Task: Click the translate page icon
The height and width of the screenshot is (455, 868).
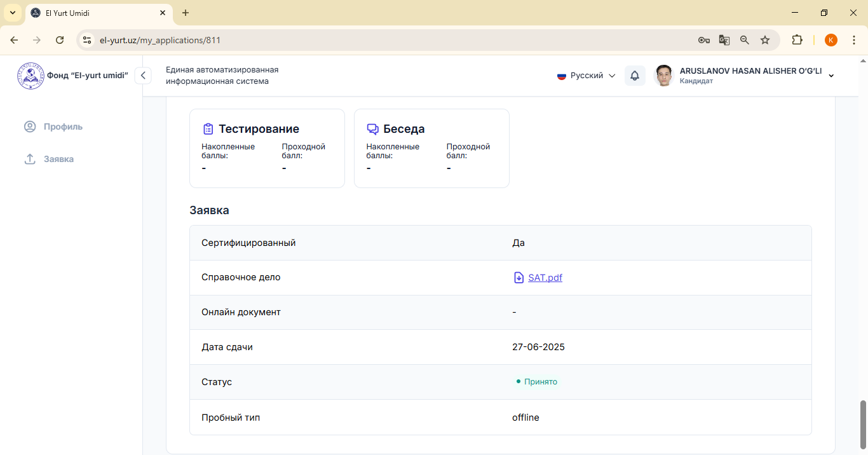Action: [x=724, y=40]
